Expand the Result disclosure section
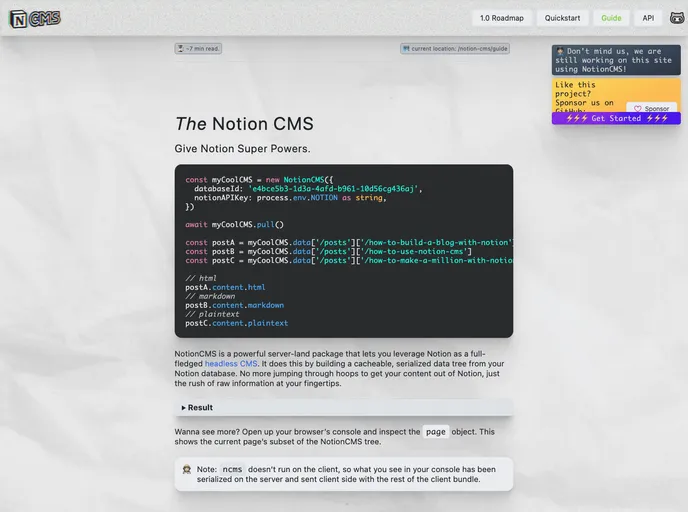This screenshot has height=512, width=688. pyautogui.click(x=344, y=408)
